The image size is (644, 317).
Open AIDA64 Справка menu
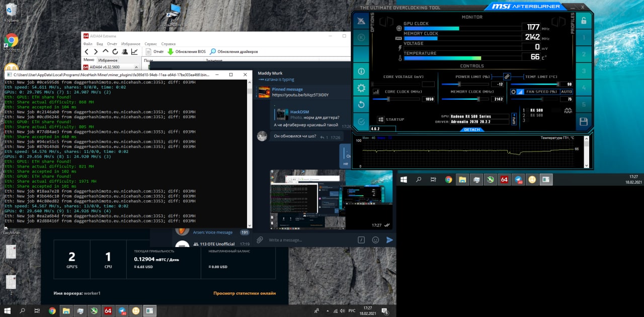coord(169,44)
